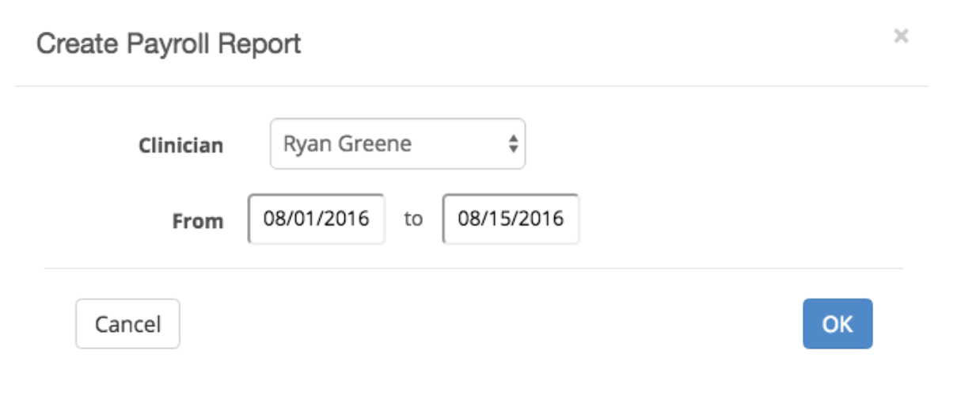This screenshot has height=404, width=980.
Task: Click the 'Ryan Greene' text in selector
Action: click(347, 144)
